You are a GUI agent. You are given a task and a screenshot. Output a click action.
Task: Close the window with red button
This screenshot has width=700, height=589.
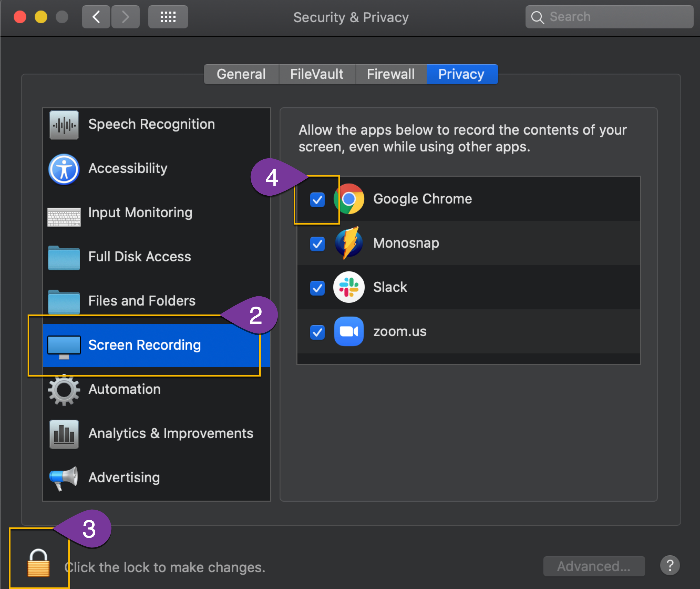click(x=20, y=17)
